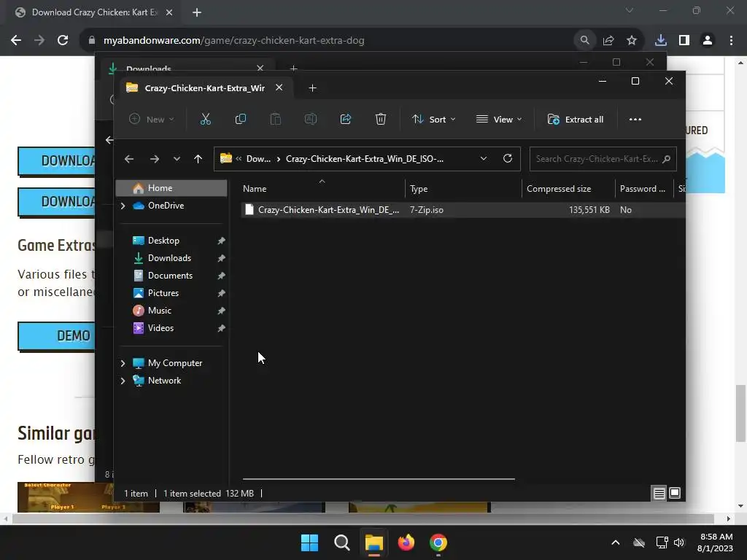This screenshot has height=560, width=747.
Task: Click Chrome icon in taskbar
Action: tap(438, 542)
